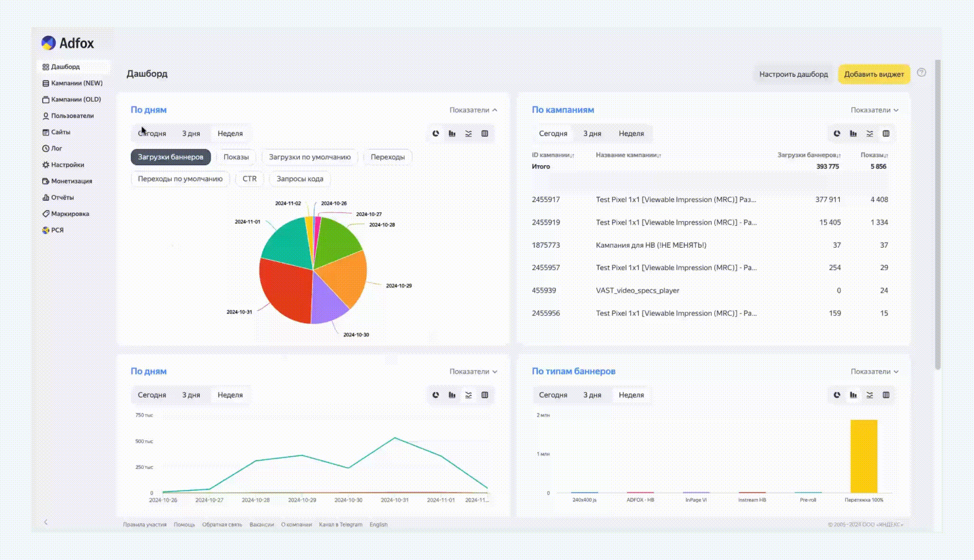Click Добавить виджет button
Screen dimensions: 974x560
coord(873,75)
